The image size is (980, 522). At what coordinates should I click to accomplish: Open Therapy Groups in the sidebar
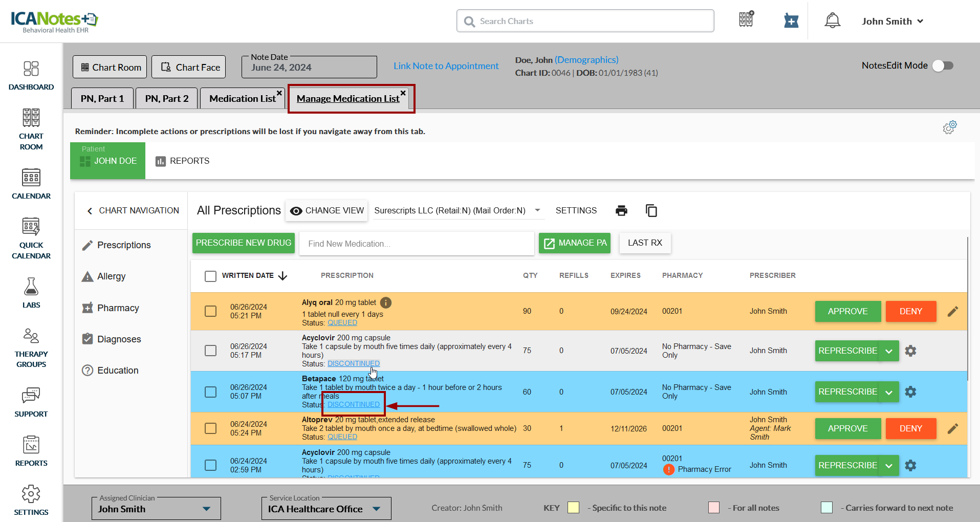point(31,348)
